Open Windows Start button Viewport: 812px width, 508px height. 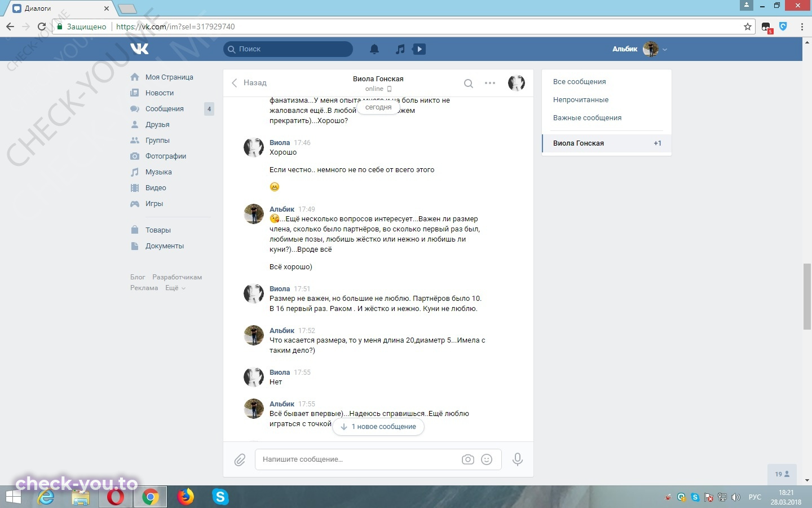coord(13,497)
